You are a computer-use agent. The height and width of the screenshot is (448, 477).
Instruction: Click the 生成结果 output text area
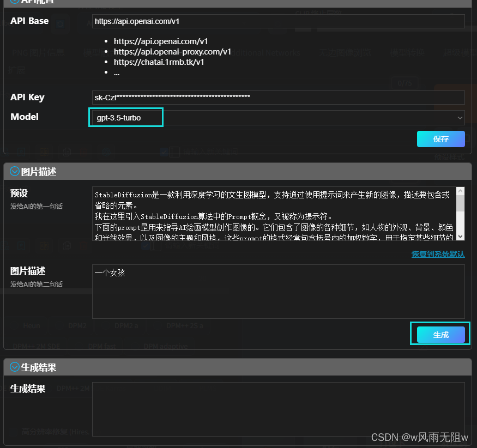click(278, 409)
